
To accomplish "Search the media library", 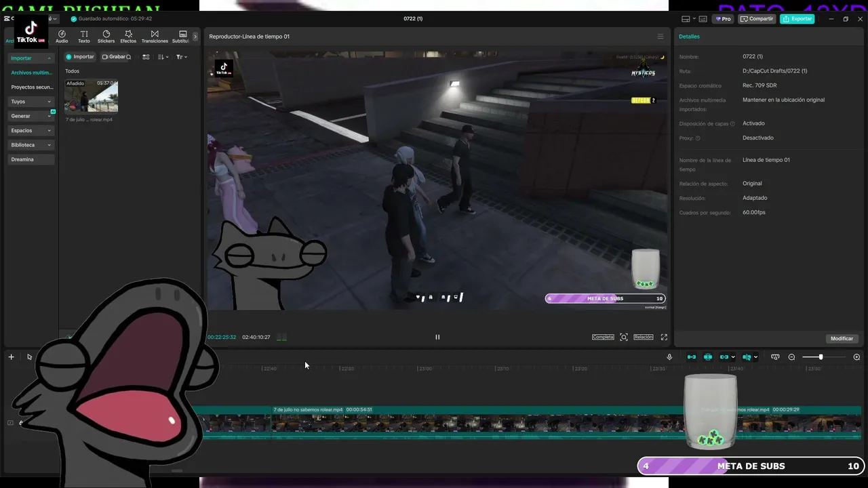I will click(129, 57).
